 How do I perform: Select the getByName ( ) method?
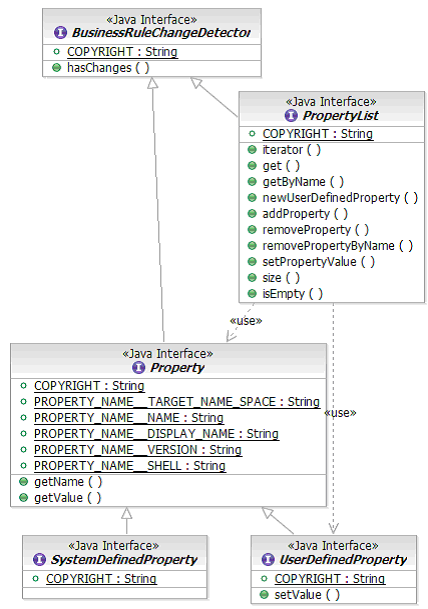tap(303, 182)
